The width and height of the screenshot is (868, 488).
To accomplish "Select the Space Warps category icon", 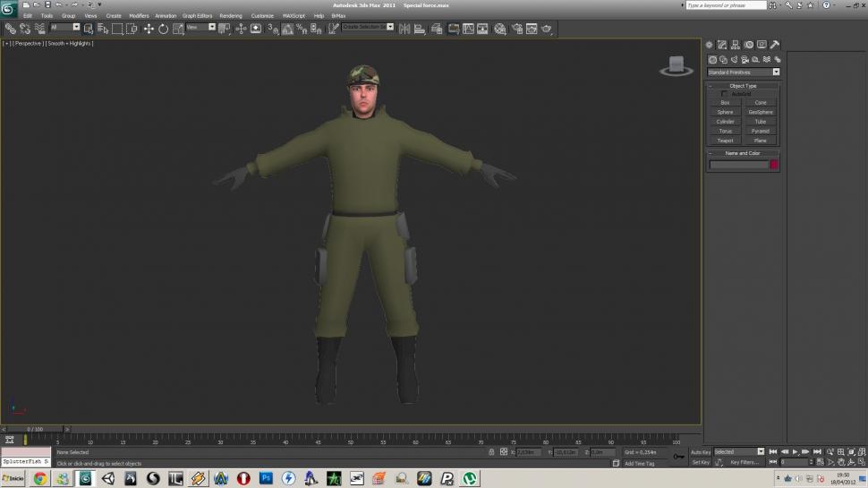I will pos(767,59).
